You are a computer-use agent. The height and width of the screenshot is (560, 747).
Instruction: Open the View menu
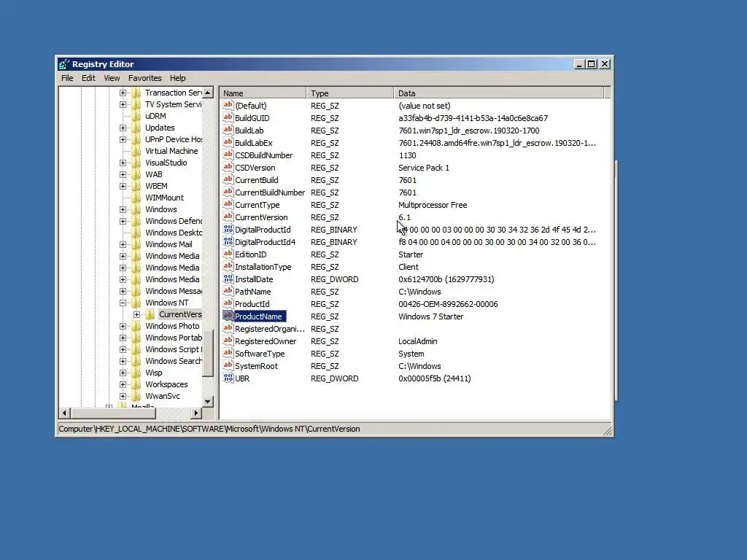[x=112, y=78]
